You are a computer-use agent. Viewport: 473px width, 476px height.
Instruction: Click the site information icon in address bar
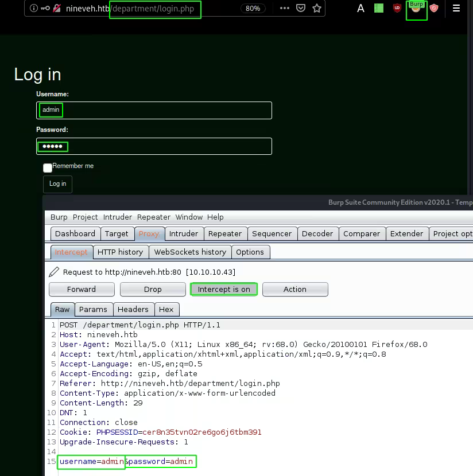coord(33,9)
